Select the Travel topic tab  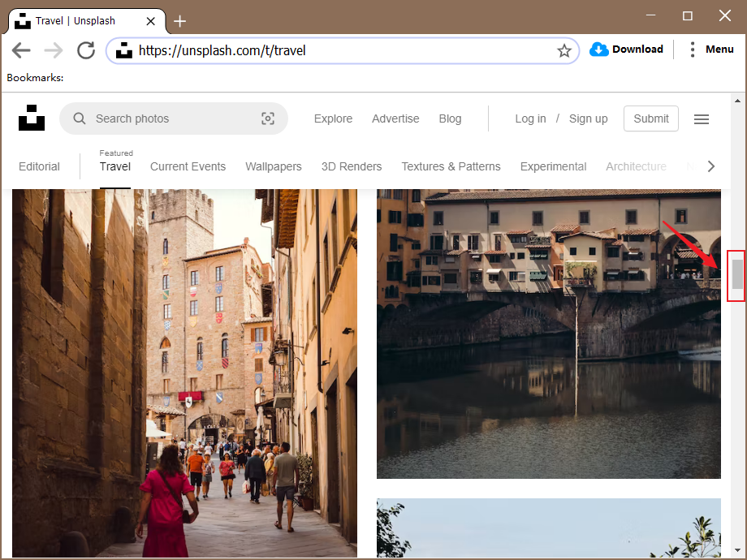(114, 166)
